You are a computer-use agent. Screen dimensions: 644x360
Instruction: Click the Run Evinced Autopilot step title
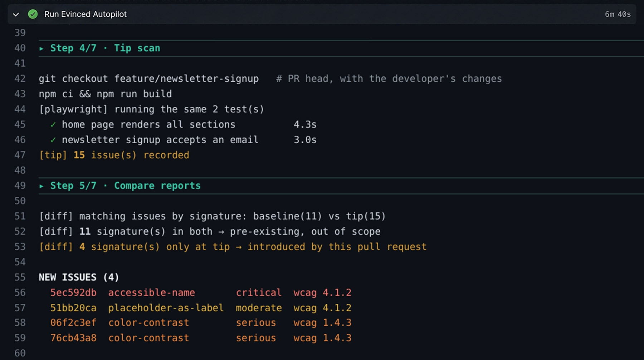click(86, 14)
